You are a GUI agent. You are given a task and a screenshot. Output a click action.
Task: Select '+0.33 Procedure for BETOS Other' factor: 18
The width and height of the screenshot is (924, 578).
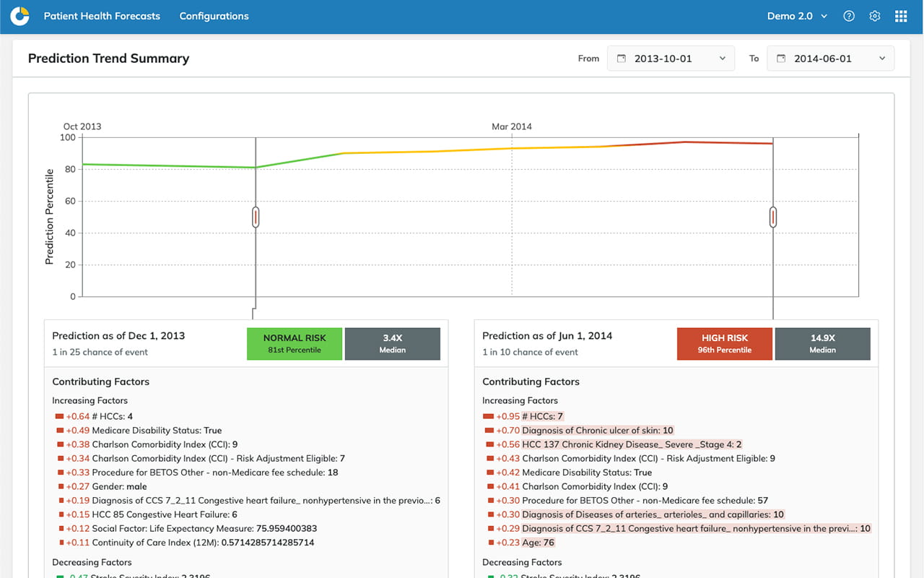pyautogui.click(x=196, y=473)
